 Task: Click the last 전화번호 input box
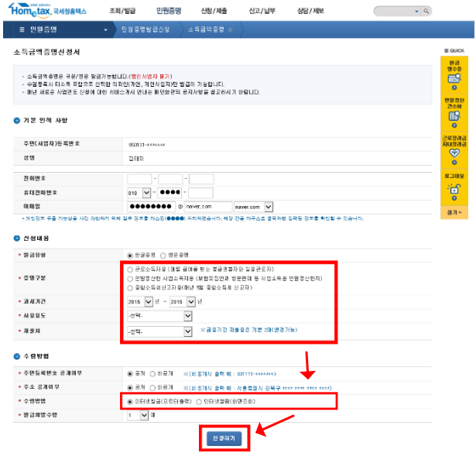click(x=201, y=179)
